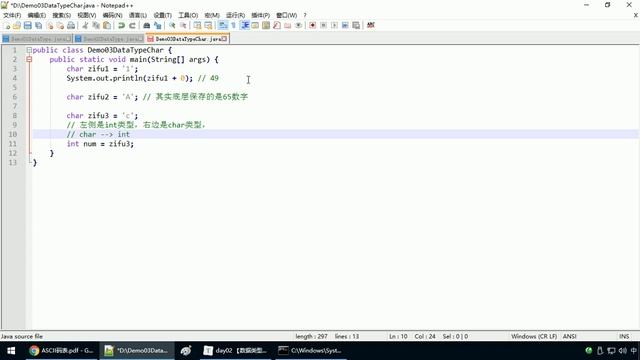Collapse the class fold marker on line 1
The height and width of the screenshot is (360, 640).
coord(29,50)
